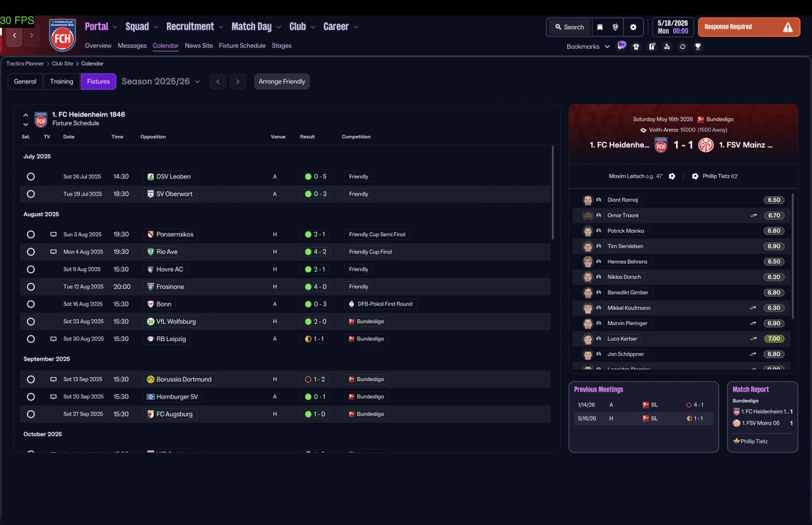Switch to the Messages subtab
This screenshot has height=525, width=812.
[132, 46]
